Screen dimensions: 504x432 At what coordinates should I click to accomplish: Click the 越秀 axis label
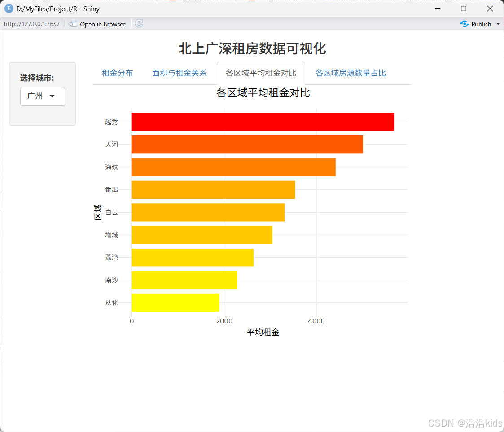(x=112, y=122)
